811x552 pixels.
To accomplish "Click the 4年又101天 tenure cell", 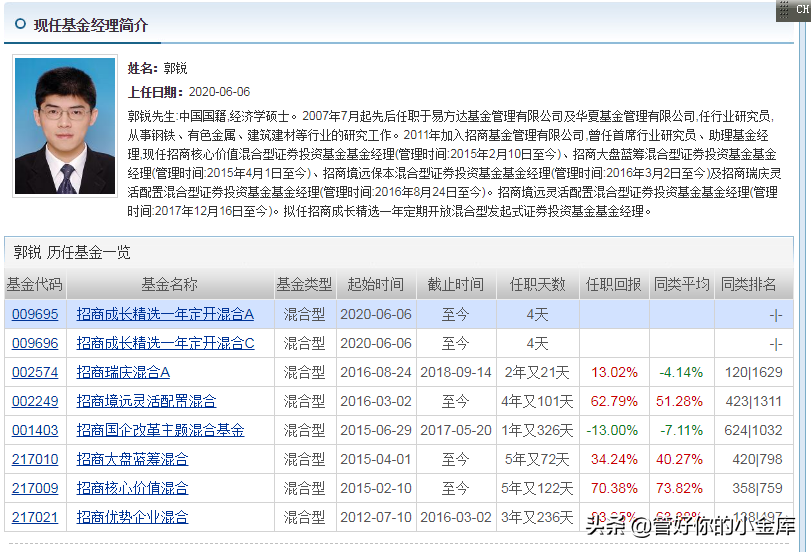I will (537, 401).
